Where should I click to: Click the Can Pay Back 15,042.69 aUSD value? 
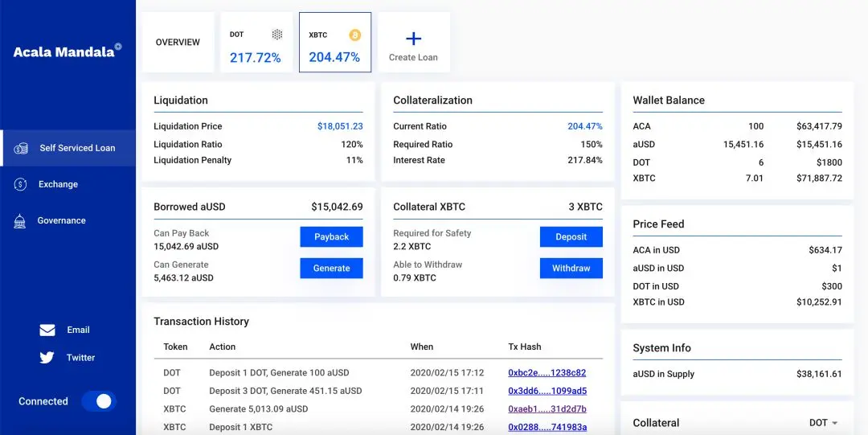[186, 246]
